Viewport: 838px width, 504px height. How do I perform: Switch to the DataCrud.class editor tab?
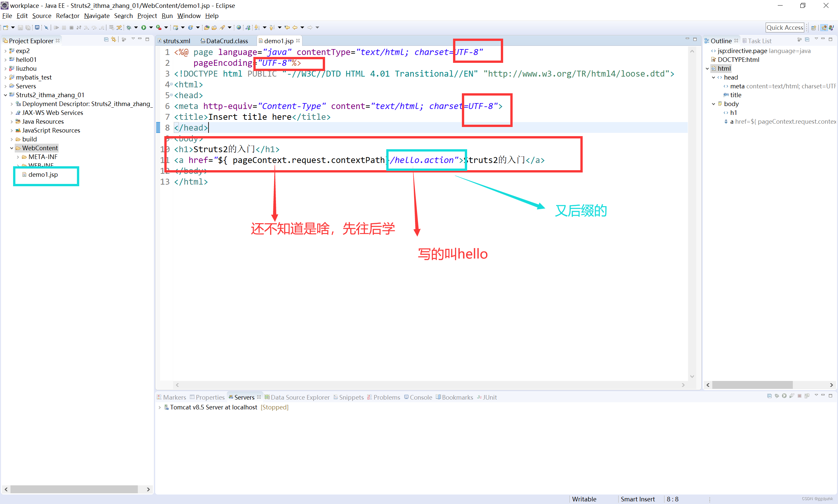coord(225,41)
